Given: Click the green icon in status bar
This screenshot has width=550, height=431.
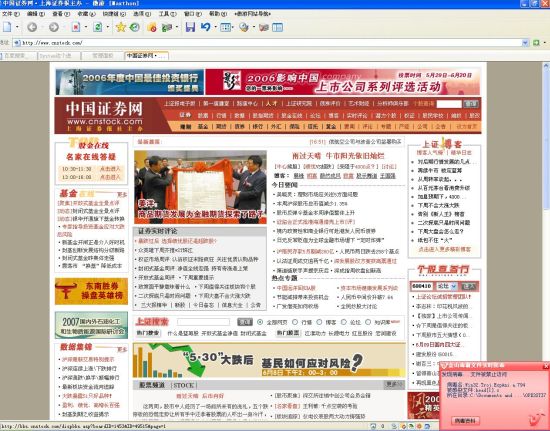Looking at the screenshot, I should pyautogui.click(x=411, y=427).
